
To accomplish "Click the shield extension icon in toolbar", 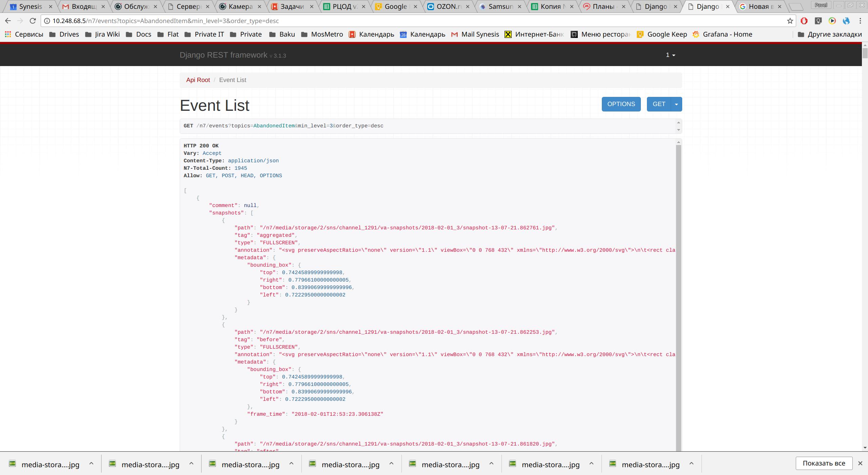I will 818,21.
